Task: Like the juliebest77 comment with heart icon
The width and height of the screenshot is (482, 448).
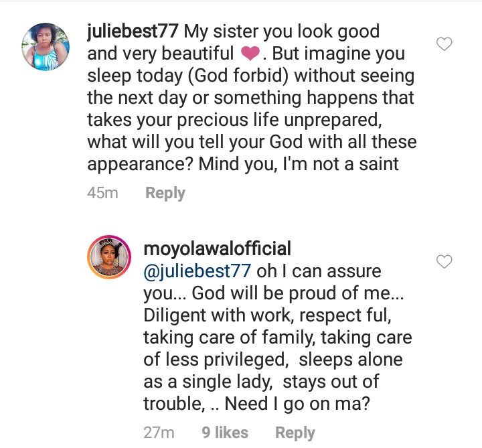Action: point(444,45)
